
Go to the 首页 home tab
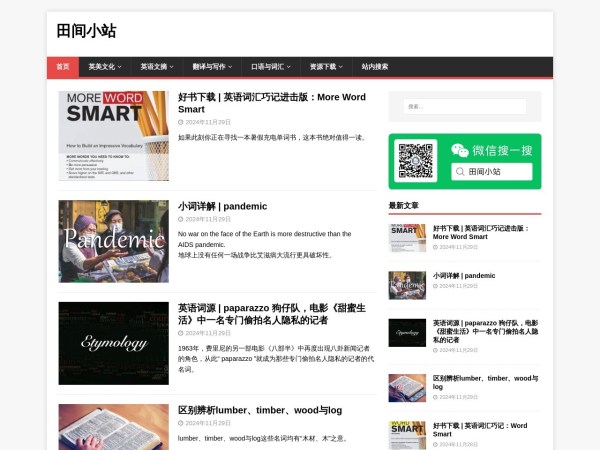[62, 67]
